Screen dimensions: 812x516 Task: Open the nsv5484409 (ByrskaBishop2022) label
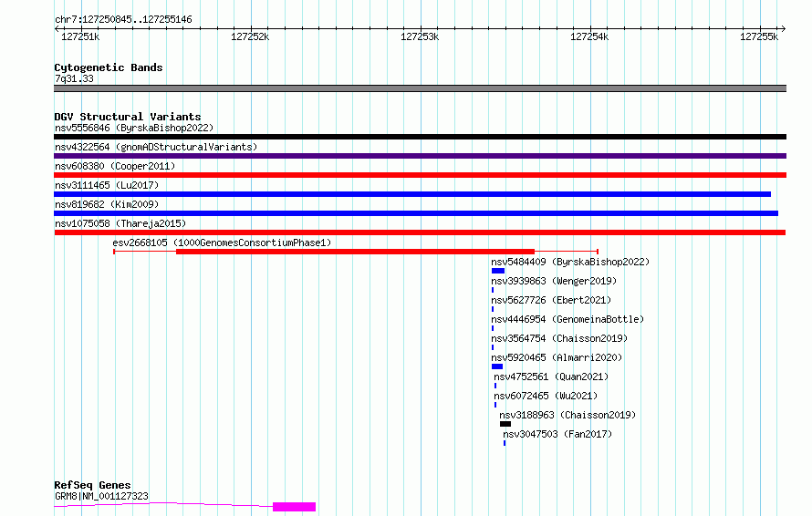pos(570,262)
